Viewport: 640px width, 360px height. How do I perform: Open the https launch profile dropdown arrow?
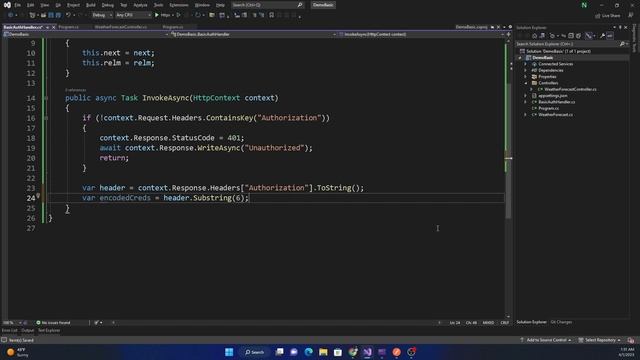point(173,15)
